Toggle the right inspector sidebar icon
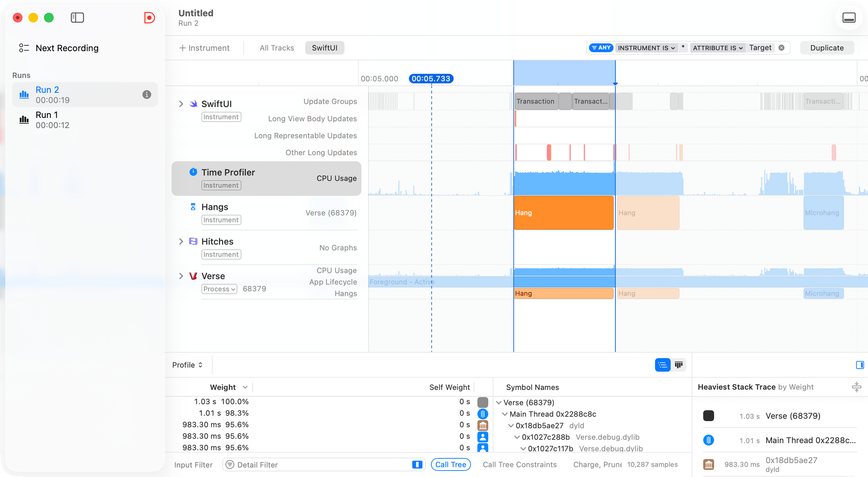Screen dimensions: 868x477 [859, 365]
